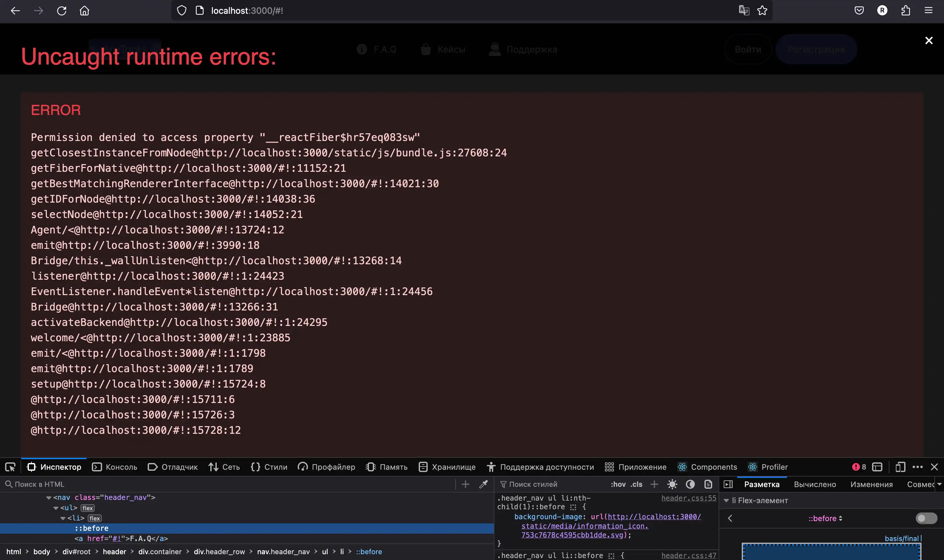Activate the element picker tool
944x560 pixels.
[x=10, y=467]
